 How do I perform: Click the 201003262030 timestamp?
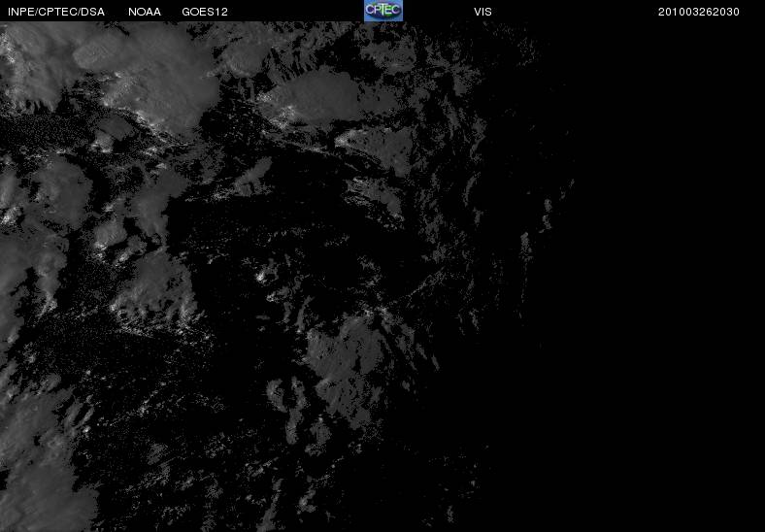[x=699, y=12]
